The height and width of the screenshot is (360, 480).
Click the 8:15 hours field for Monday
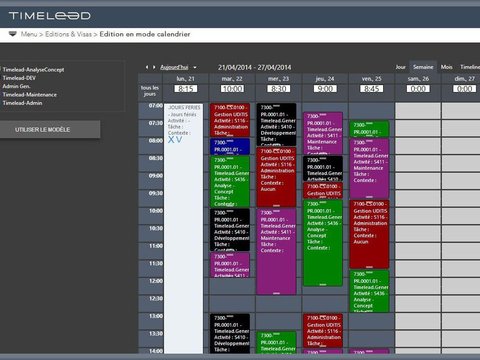(186, 89)
